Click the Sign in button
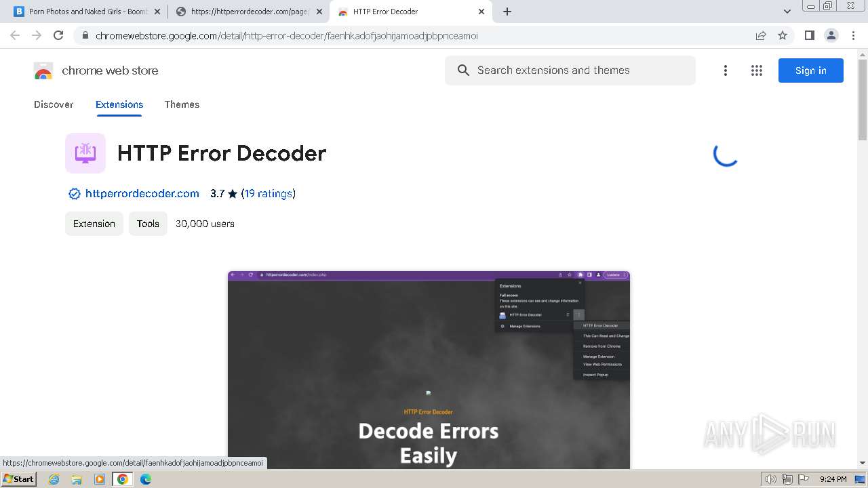868x488 pixels. point(811,70)
